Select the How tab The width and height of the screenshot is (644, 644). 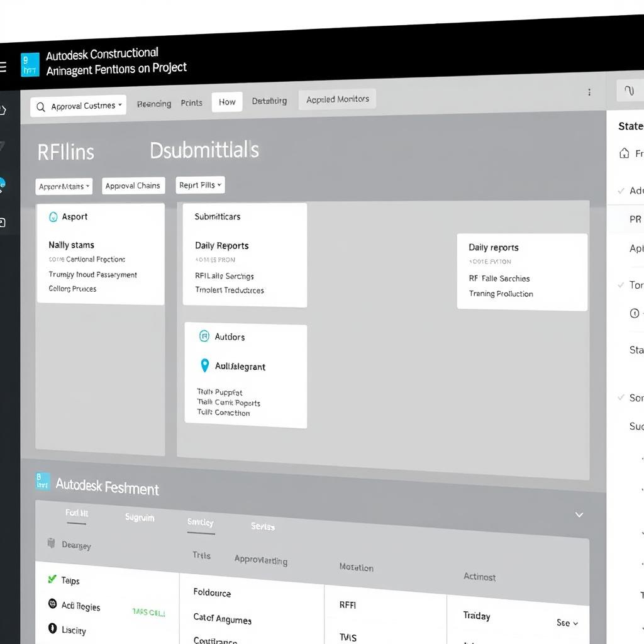(x=227, y=102)
